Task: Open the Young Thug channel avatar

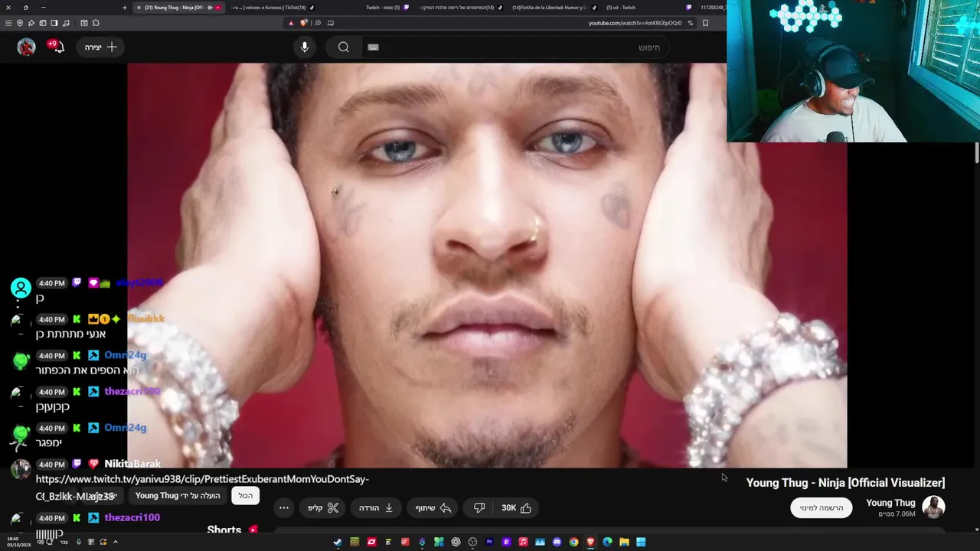Action: [933, 507]
